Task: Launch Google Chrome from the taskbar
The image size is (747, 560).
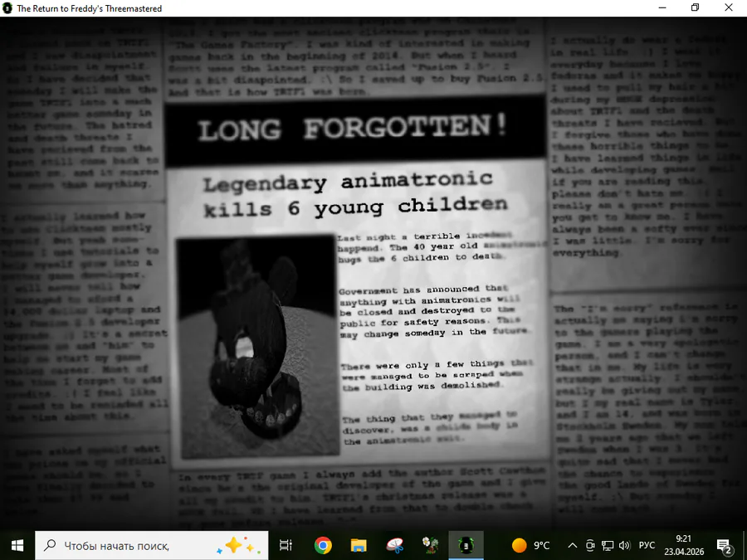Action: [x=323, y=545]
